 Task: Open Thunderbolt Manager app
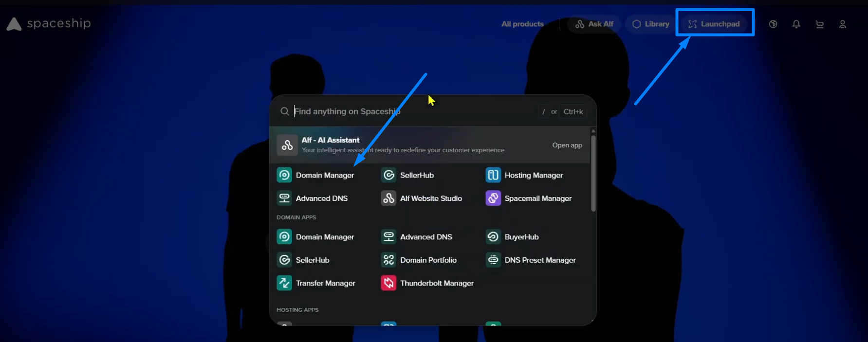(x=427, y=283)
